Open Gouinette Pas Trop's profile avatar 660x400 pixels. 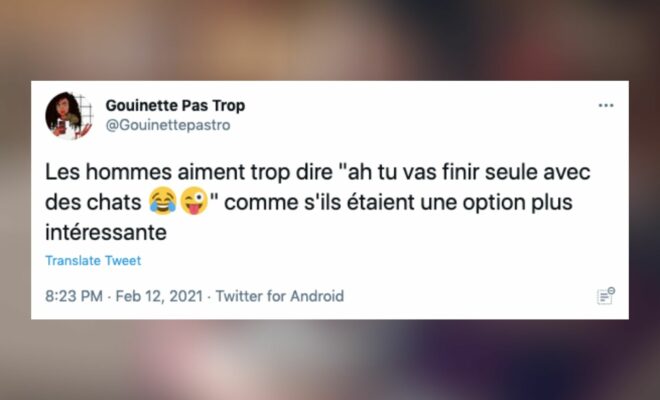pyautogui.click(x=69, y=115)
